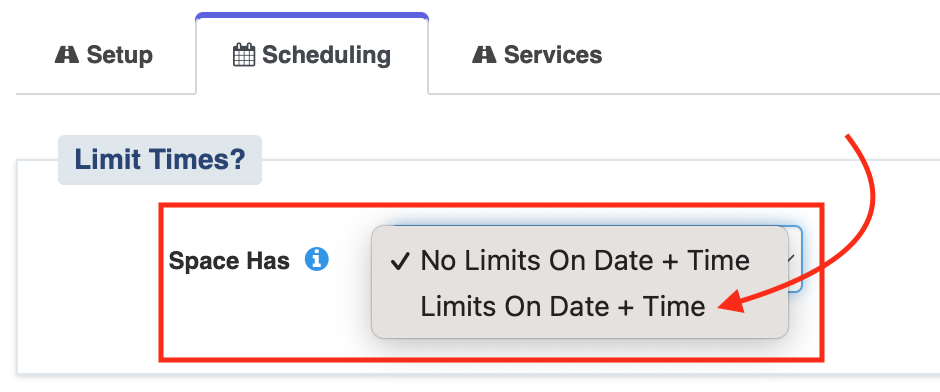This screenshot has height=392, width=940.
Task: Click the focused select box edge behind list
Action: pyautogui.click(x=796, y=259)
